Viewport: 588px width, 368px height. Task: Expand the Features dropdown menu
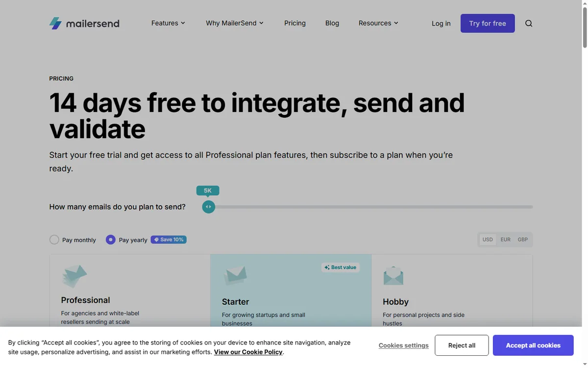(x=168, y=23)
